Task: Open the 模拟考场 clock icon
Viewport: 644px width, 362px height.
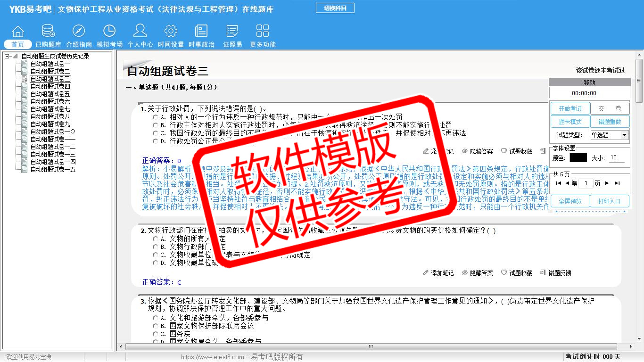Action: [x=109, y=31]
